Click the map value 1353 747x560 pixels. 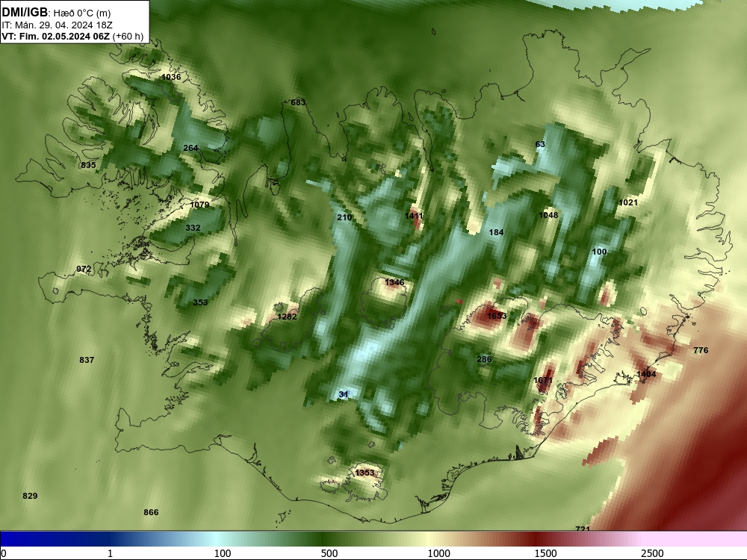pos(365,473)
